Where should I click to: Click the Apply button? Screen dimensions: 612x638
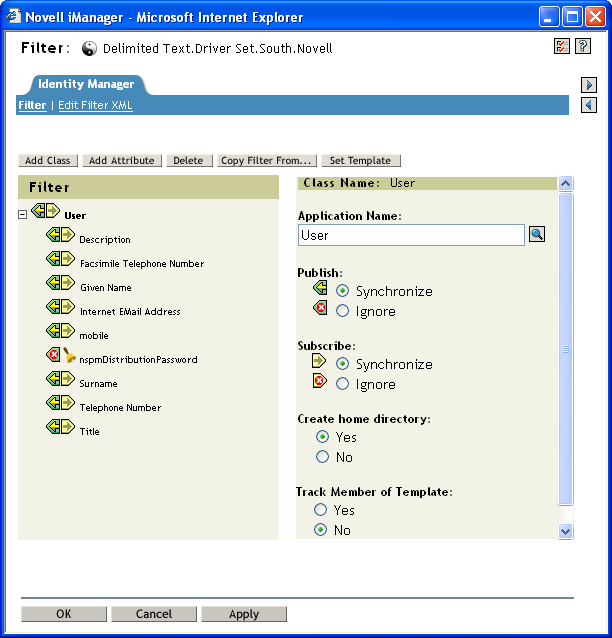(x=244, y=614)
